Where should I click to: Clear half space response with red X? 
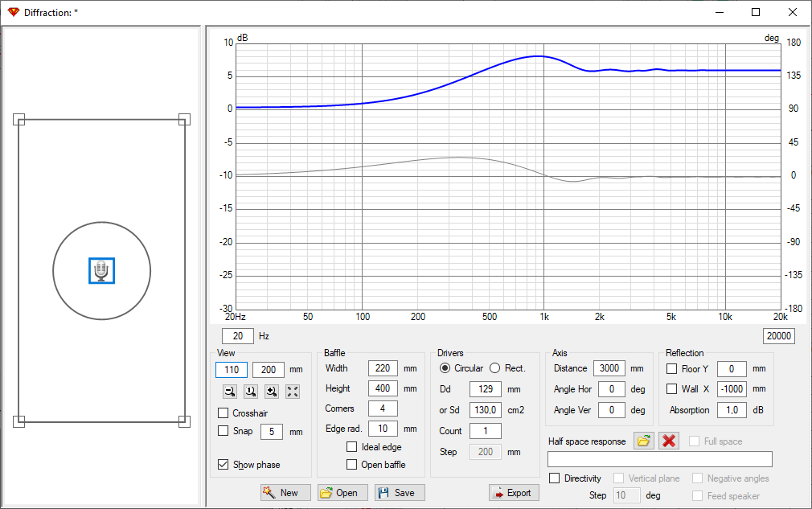click(x=669, y=441)
